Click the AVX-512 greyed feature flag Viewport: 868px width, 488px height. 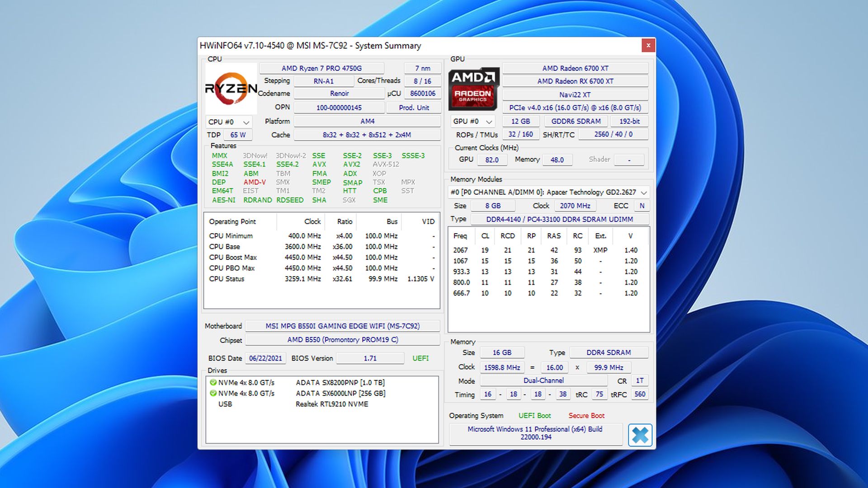pyautogui.click(x=386, y=164)
